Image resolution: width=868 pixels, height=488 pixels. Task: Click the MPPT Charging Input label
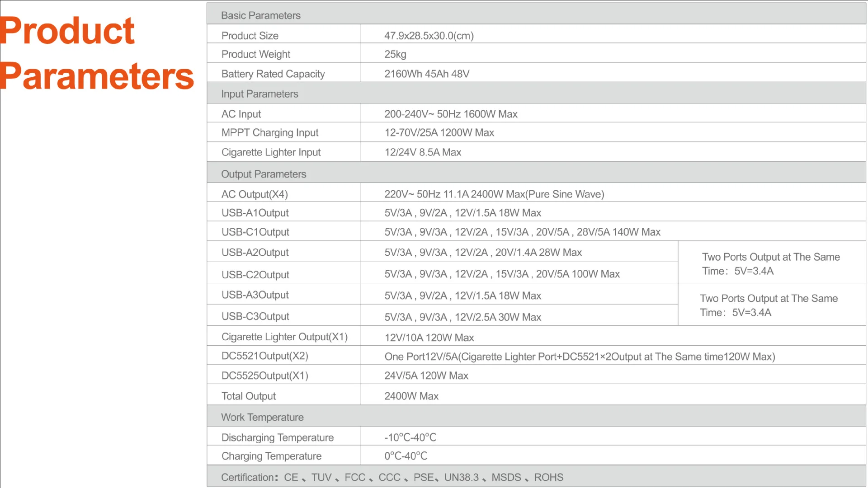tap(269, 132)
